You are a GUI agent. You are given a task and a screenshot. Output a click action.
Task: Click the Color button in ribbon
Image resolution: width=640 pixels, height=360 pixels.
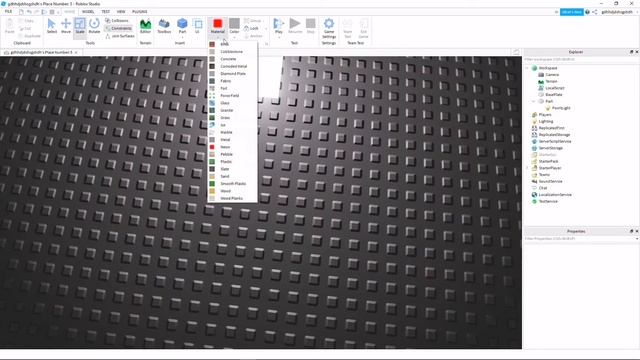pos(234,26)
